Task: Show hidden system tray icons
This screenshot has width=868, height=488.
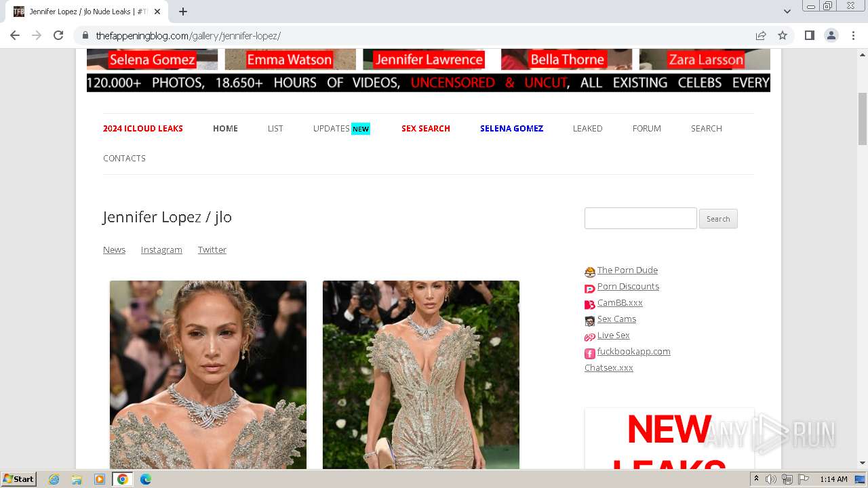Action: point(756,479)
